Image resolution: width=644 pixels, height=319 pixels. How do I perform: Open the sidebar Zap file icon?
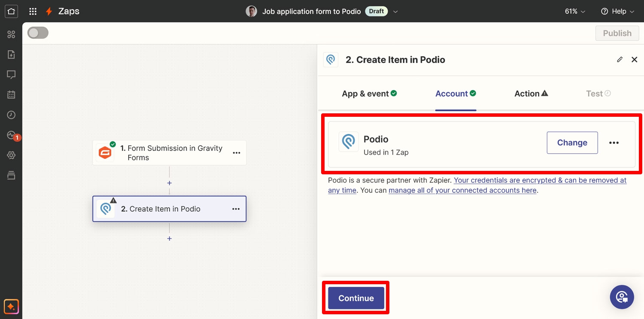tap(11, 55)
